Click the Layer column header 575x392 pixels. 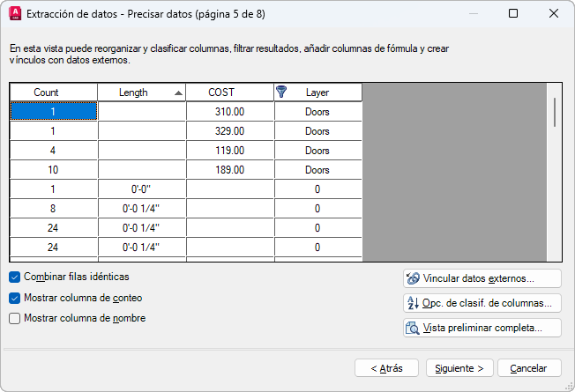coord(318,92)
